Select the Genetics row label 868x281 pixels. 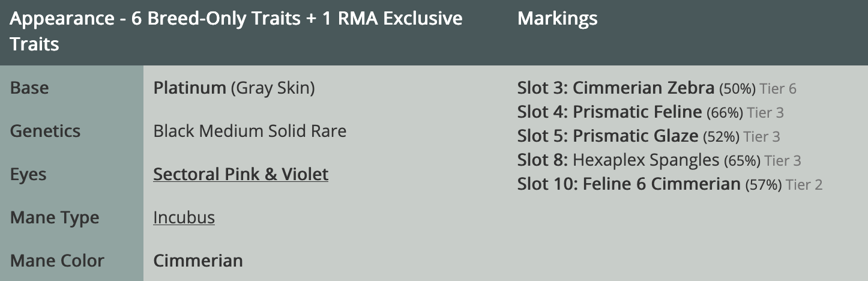45,131
